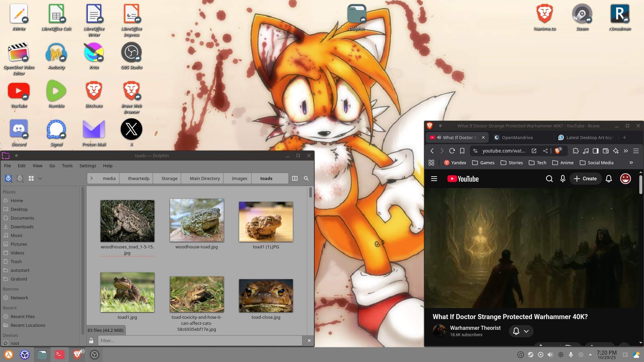
Task: Click the Dolphin search magnifier icon
Action: (306, 178)
